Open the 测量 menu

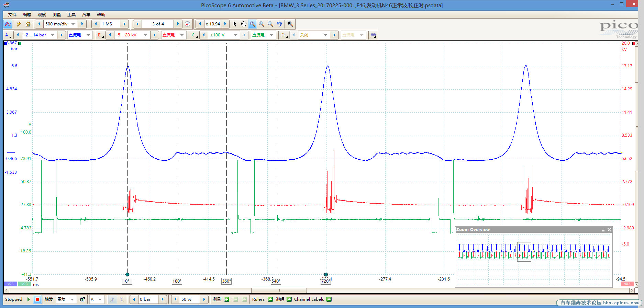click(57, 14)
